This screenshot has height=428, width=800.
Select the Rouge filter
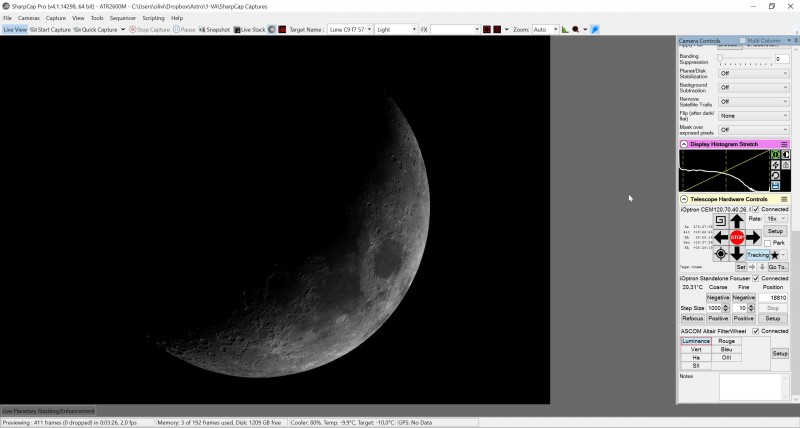[x=727, y=341]
